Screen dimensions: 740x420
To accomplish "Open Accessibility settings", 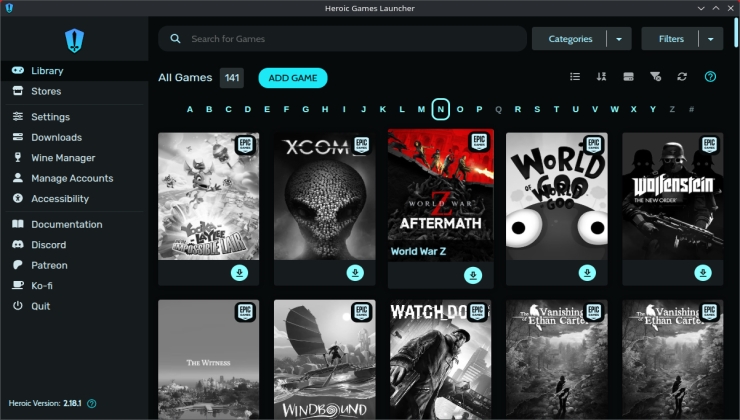I will [75, 199].
